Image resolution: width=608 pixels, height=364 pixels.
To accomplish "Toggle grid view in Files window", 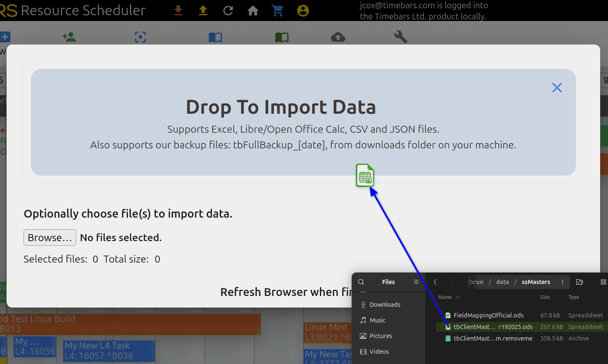I will [x=603, y=282].
